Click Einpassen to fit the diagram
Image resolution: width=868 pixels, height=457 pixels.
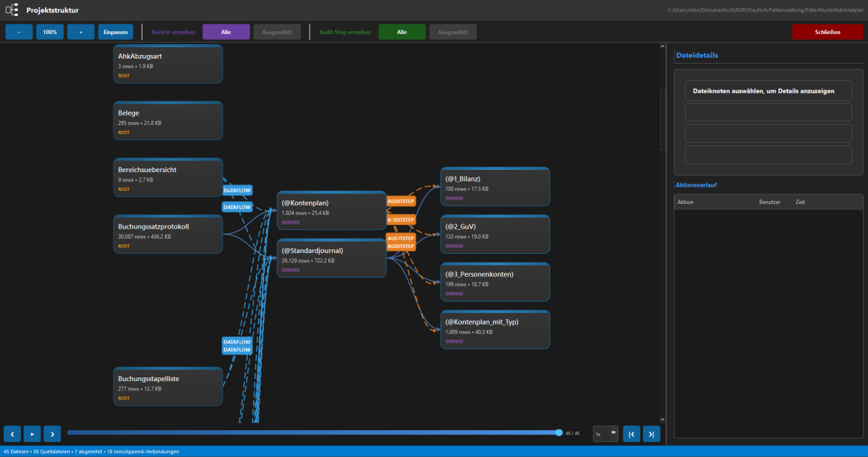click(116, 32)
